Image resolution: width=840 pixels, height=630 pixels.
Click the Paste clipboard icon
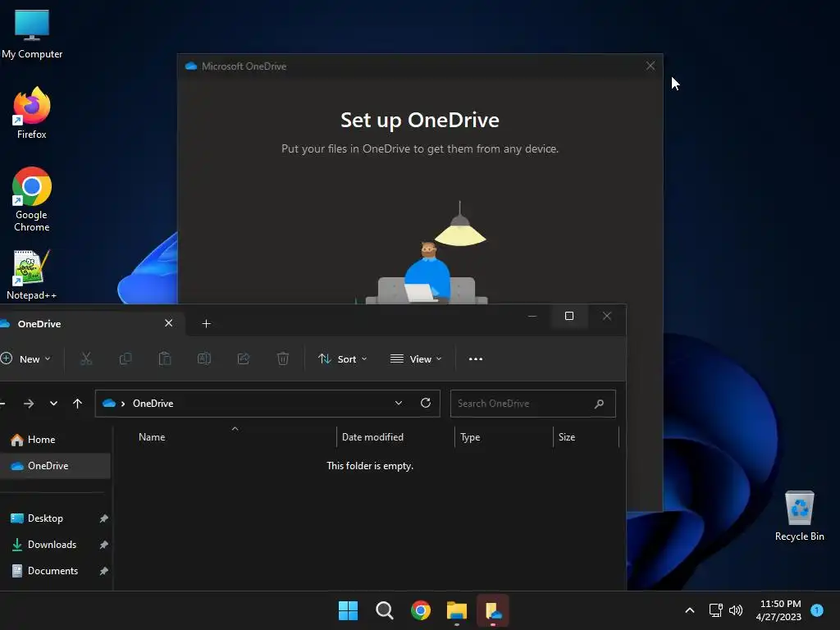pyautogui.click(x=165, y=358)
